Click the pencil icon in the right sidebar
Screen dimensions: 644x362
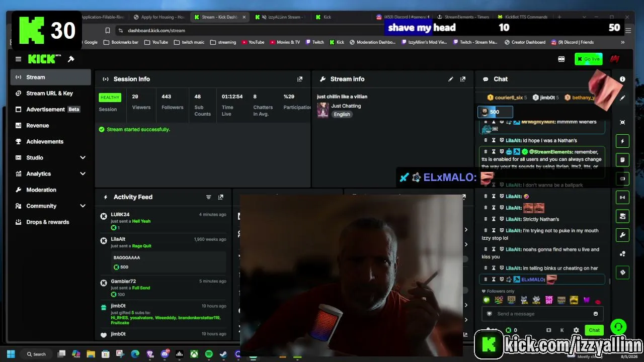(x=622, y=98)
